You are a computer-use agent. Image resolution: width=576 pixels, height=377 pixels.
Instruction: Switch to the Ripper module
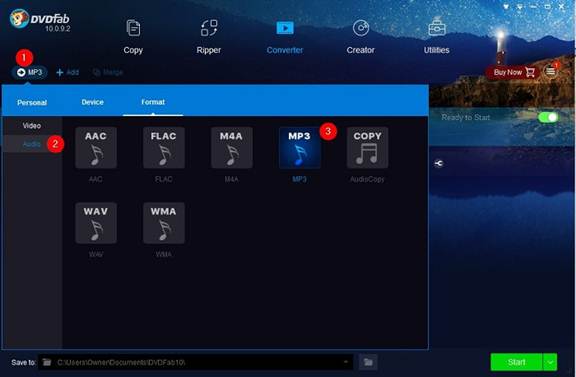(x=209, y=37)
